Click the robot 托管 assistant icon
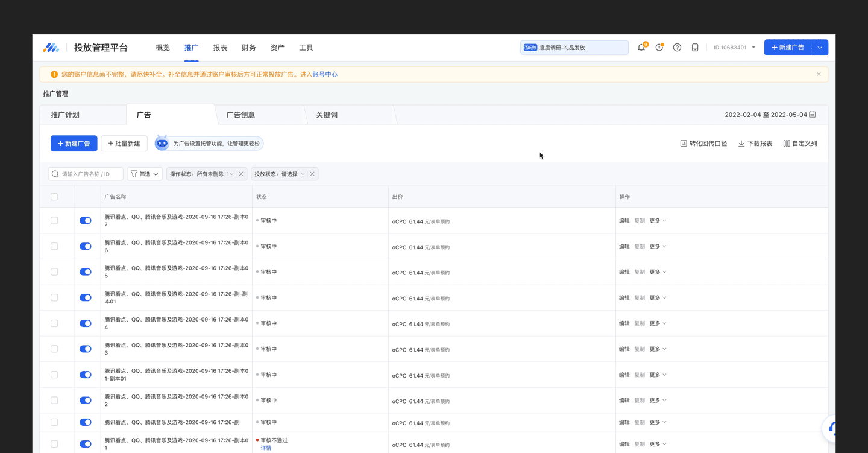Viewport: 868px width, 453px height. 162,143
